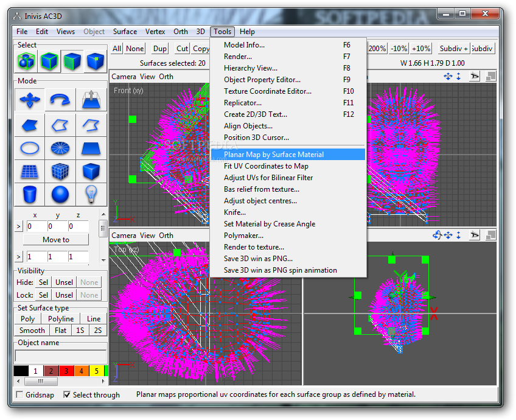Create a solid Cube object
Image resolution: width=516 pixels, height=420 pixels.
(91, 172)
